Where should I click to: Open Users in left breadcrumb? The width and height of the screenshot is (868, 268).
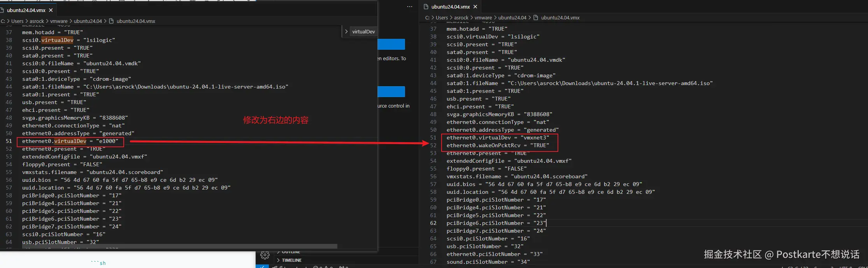click(17, 21)
